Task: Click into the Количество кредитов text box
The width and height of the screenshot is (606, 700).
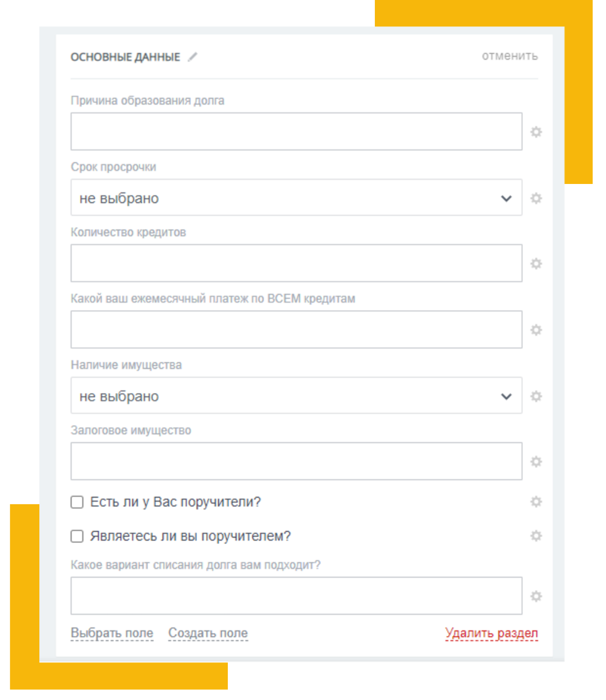Action: coord(296,263)
